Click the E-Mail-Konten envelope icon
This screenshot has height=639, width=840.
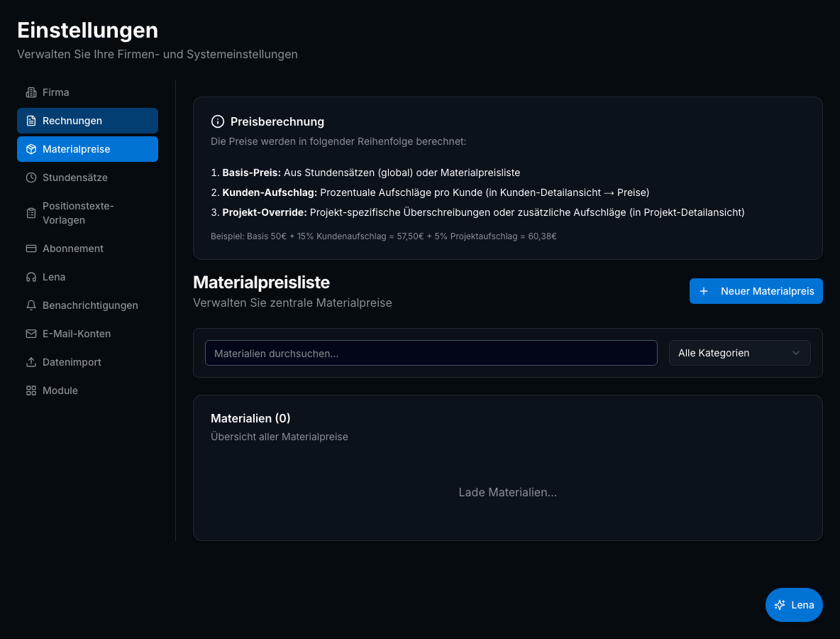31,334
